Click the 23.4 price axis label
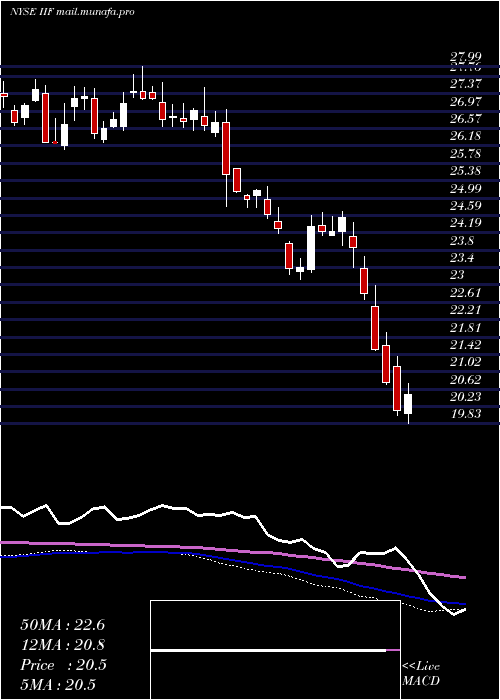 462,258
